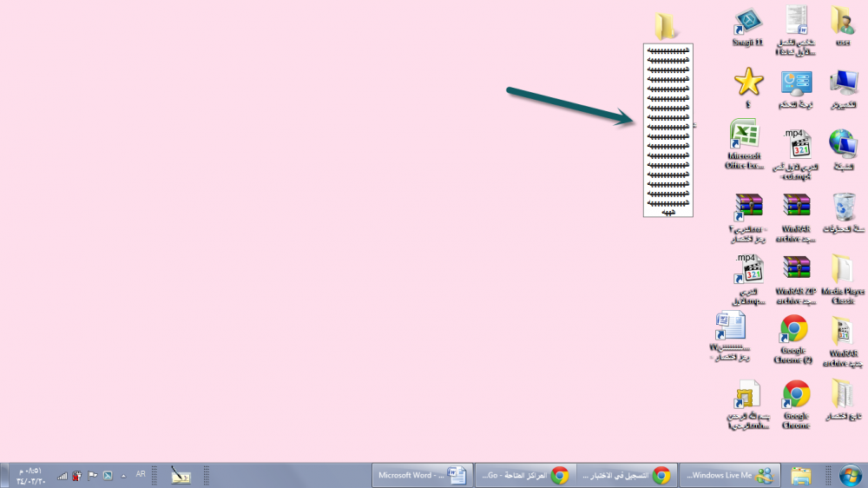Open the Action Center flag tray icon
868x488 pixels.
(x=92, y=475)
